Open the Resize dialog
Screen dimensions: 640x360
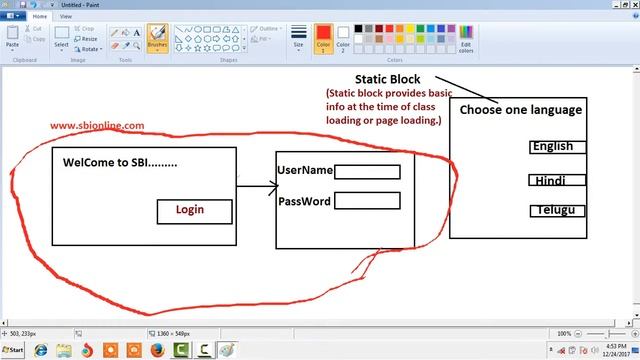click(x=86, y=39)
